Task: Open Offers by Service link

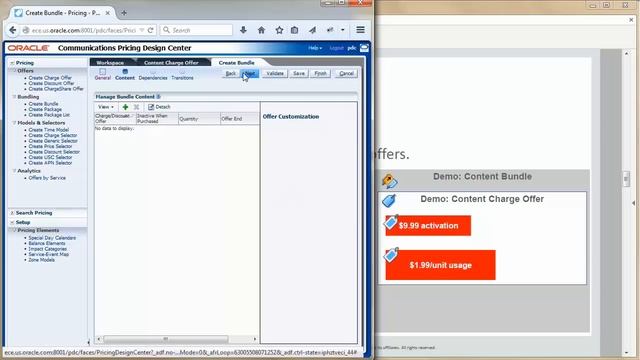Action: [47, 178]
